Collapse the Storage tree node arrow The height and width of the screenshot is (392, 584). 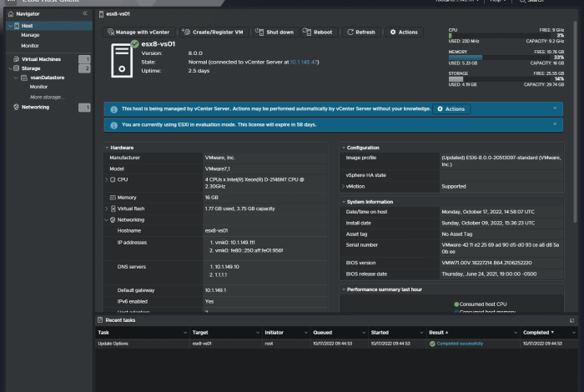[10, 68]
